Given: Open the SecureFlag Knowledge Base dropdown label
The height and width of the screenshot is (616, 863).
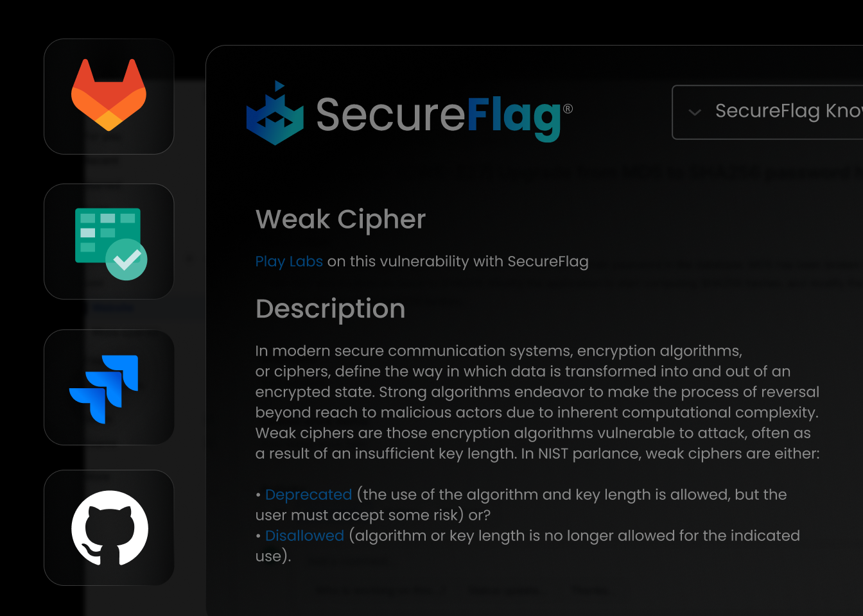Looking at the screenshot, I should (789, 111).
